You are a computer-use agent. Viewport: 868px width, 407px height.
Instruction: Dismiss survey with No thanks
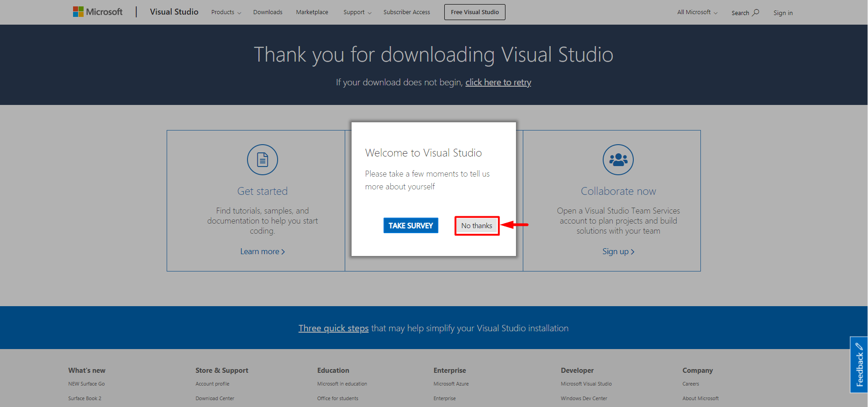pyautogui.click(x=477, y=225)
